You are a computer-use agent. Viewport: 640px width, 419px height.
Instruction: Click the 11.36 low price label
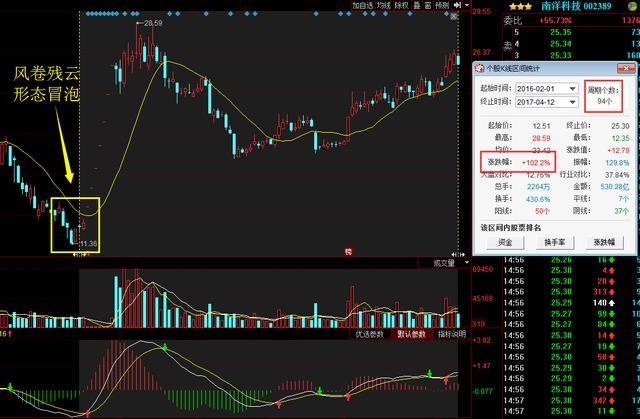pos(88,244)
